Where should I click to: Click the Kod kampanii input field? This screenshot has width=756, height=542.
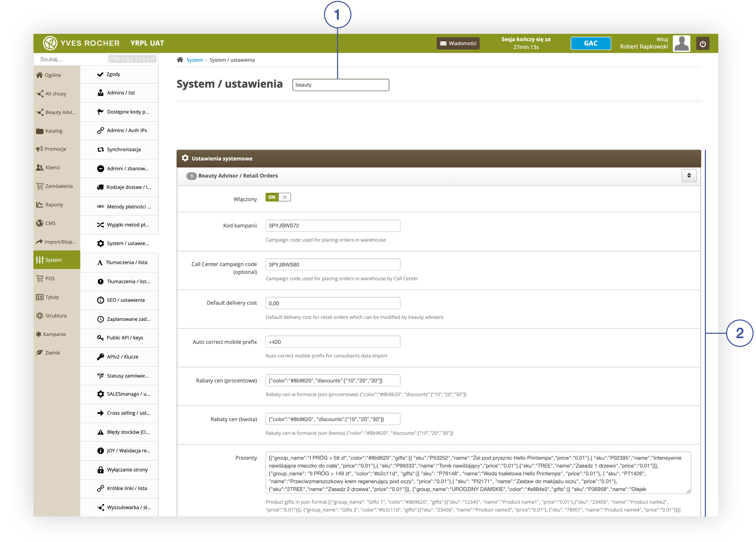click(333, 226)
